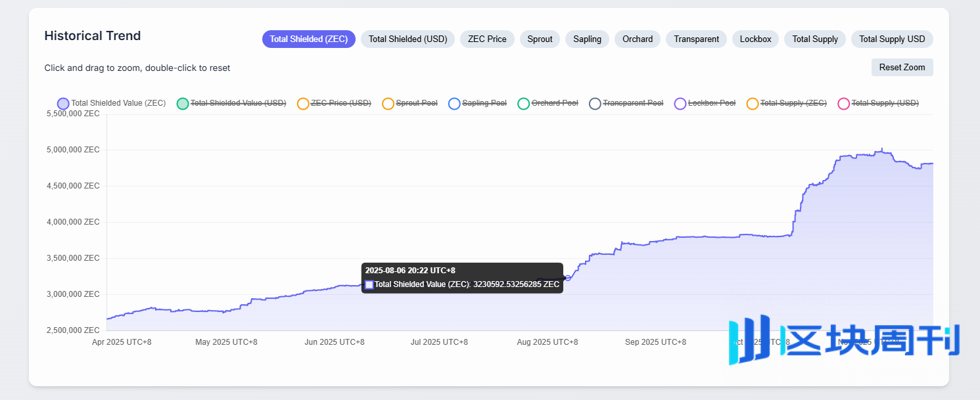Click the orange ZEC Price (USD) legend circle
Image resolution: width=980 pixels, height=400 pixels.
(x=303, y=103)
